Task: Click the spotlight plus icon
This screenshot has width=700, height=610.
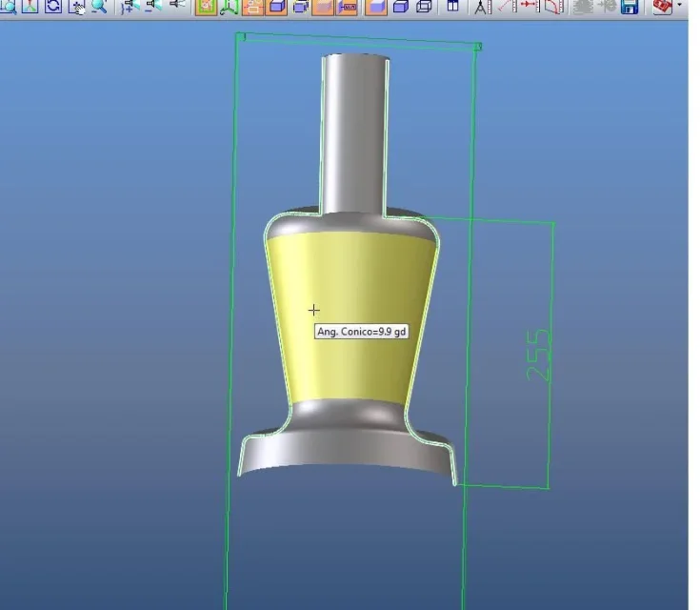Action: coord(130,7)
